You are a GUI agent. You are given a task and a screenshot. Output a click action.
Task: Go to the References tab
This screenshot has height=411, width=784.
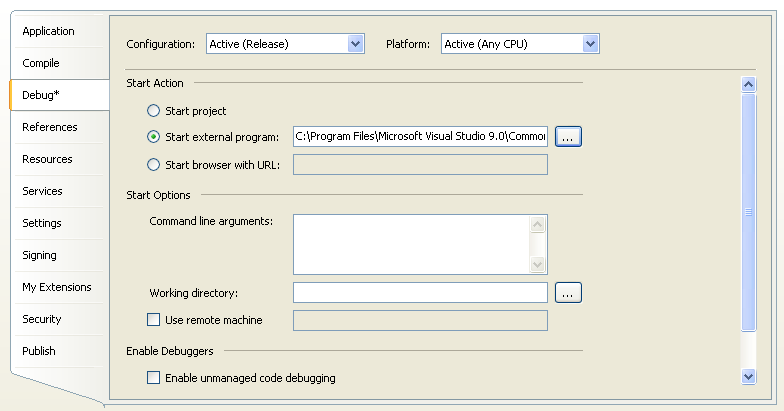[50, 128]
